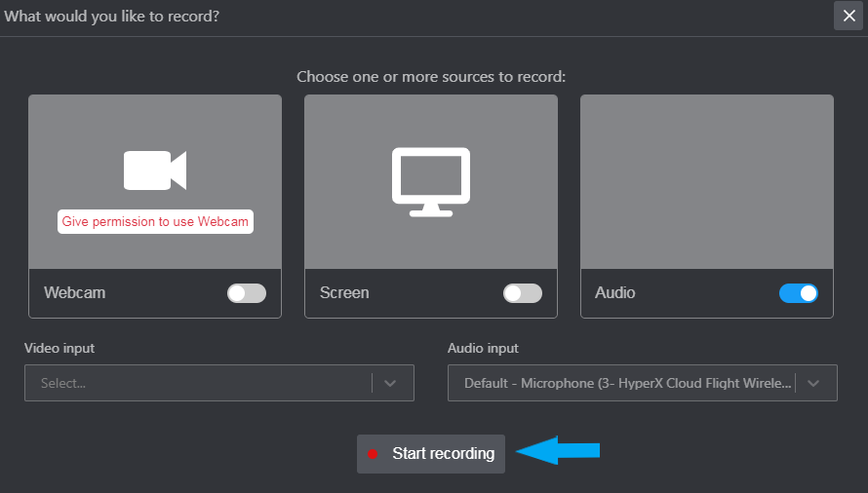
Task: Click the Webcam label text
Action: click(75, 292)
